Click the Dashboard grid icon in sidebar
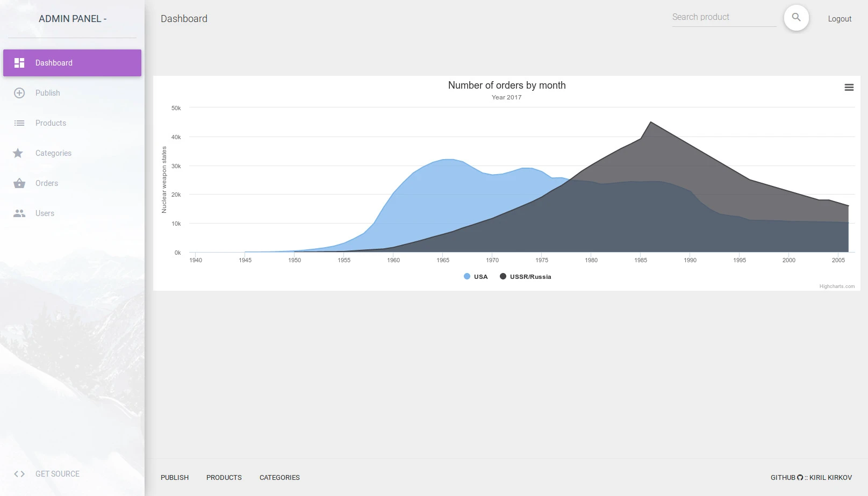Image resolution: width=868 pixels, height=496 pixels. [x=19, y=63]
